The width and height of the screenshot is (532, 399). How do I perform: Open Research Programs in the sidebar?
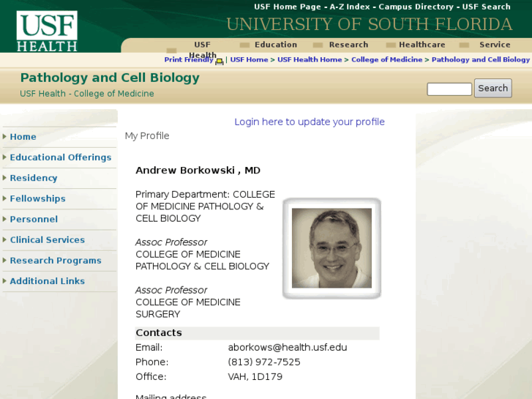pyautogui.click(x=56, y=261)
